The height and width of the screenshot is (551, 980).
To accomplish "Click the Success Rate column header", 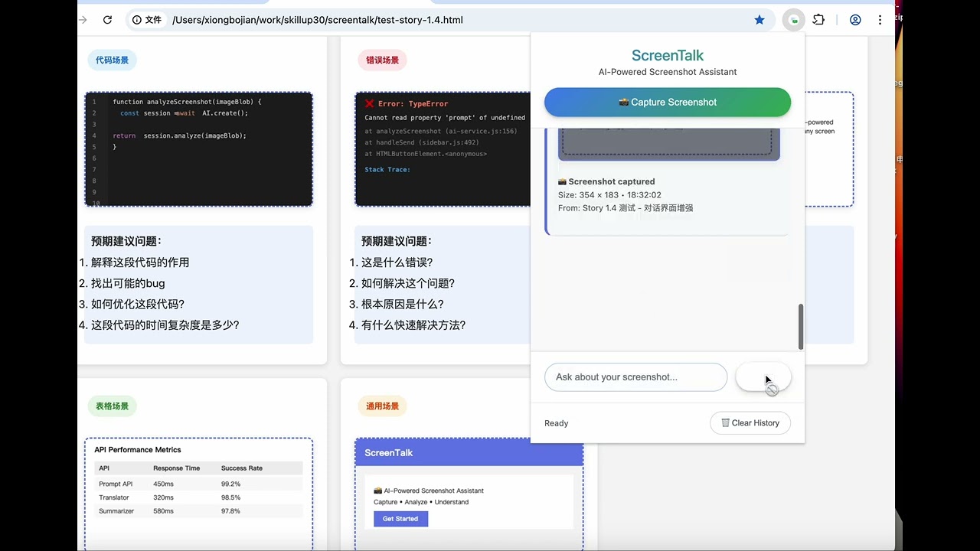I will 242,468.
